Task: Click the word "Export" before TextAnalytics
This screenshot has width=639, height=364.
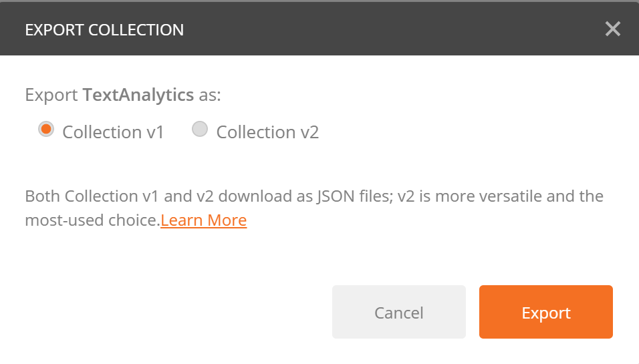Action: tap(51, 95)
